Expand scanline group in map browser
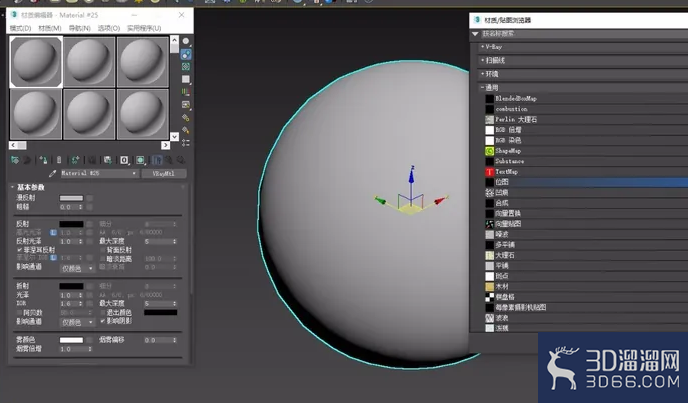The height and width of the screenshot is (403, 688). click(483, 60)
